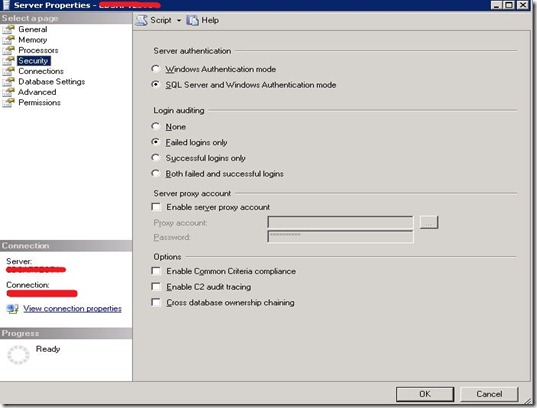Open the Script dropdown arrow
The image size is (537, 408).
tap(179, 21)
